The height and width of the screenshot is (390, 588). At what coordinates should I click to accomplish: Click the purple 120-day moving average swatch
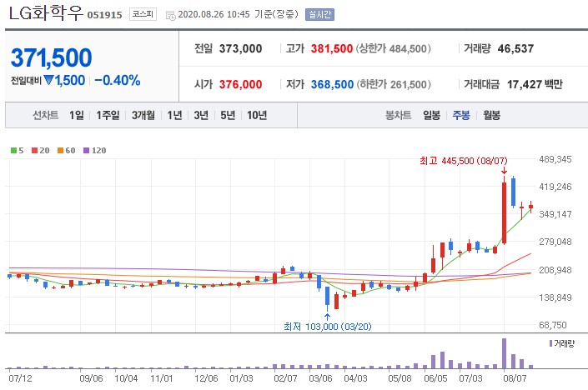86,151
